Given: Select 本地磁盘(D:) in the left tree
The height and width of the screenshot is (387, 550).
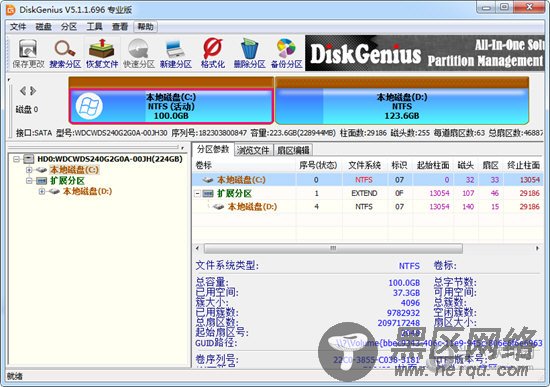Looking at the screenshot, I should pyautogui.click(x=87, y=191).
